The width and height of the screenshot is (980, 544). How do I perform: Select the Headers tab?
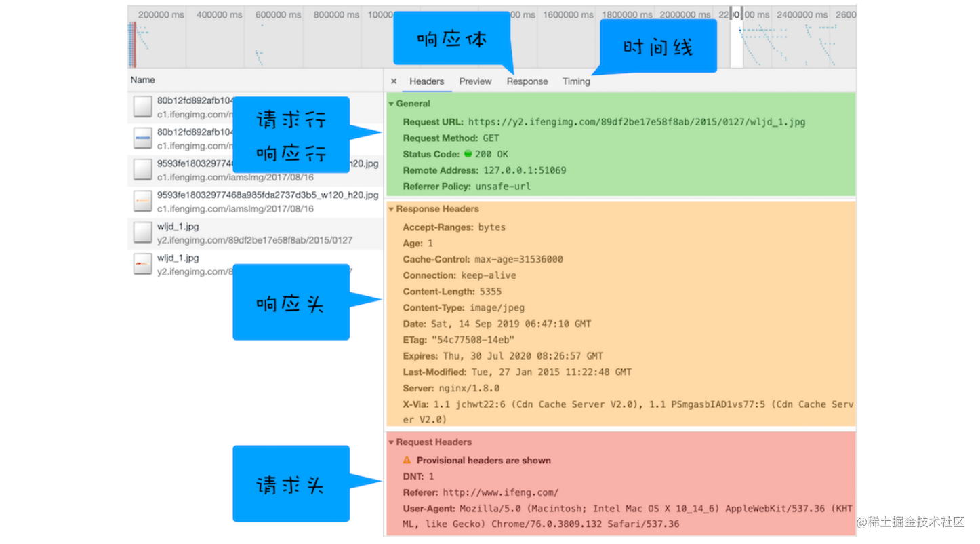426,81
